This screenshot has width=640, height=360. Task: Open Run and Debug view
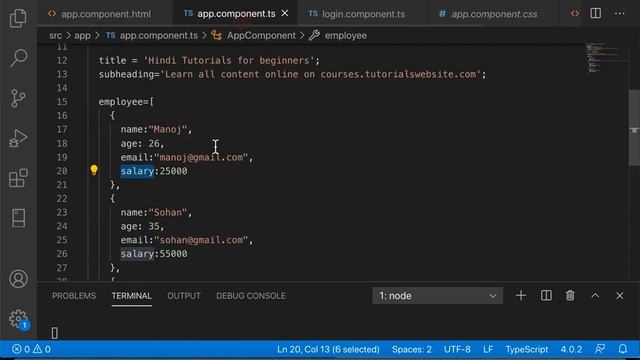pos(18,138)
